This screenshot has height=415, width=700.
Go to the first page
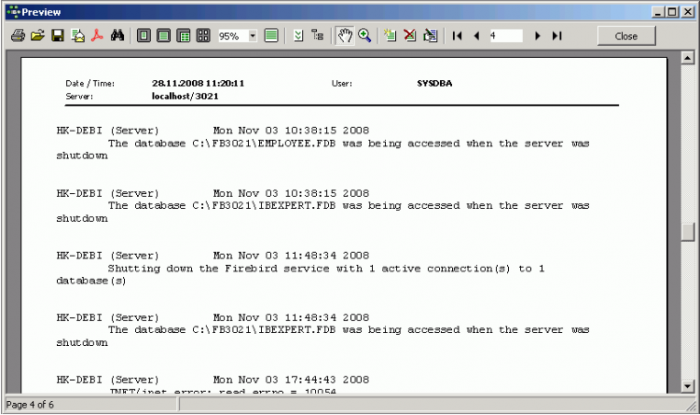[457, 36]
